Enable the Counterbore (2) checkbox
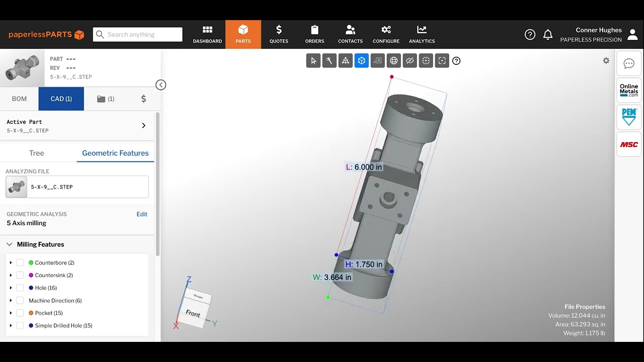Image resolution: width=644 pixels, height=362 pixels. tap(20, 262)
